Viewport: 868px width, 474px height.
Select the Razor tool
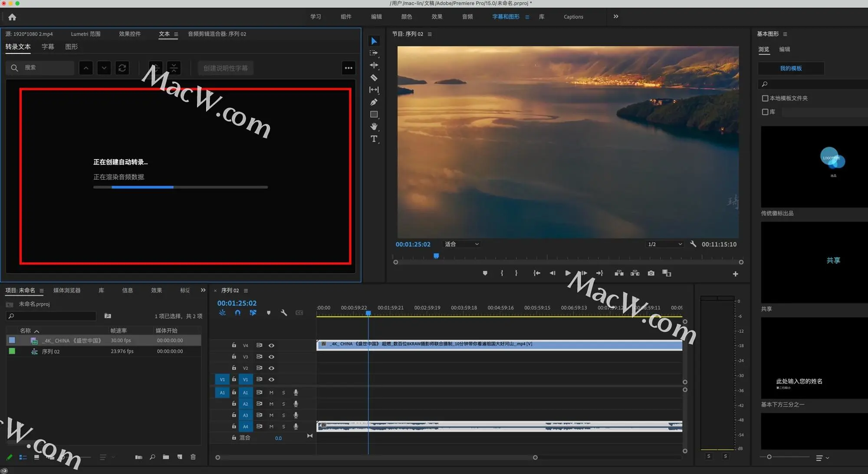tap(374, 78)
